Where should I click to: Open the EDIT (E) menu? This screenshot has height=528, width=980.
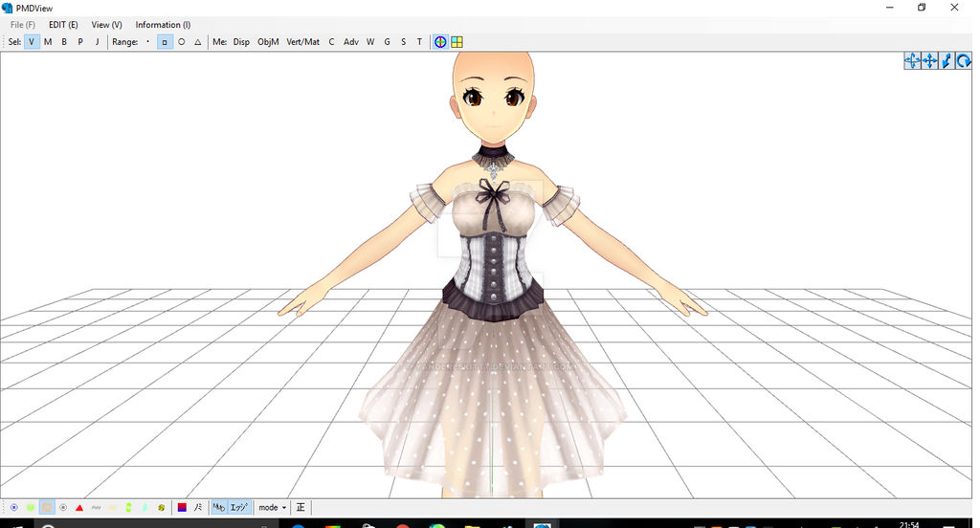point(63,24)
